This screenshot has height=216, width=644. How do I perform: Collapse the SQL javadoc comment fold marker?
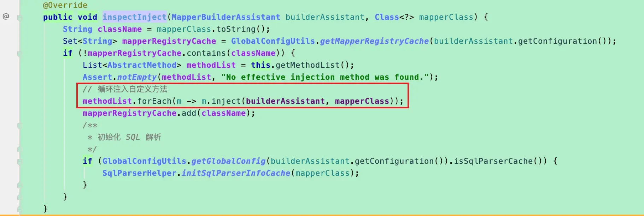coord(20,126)
